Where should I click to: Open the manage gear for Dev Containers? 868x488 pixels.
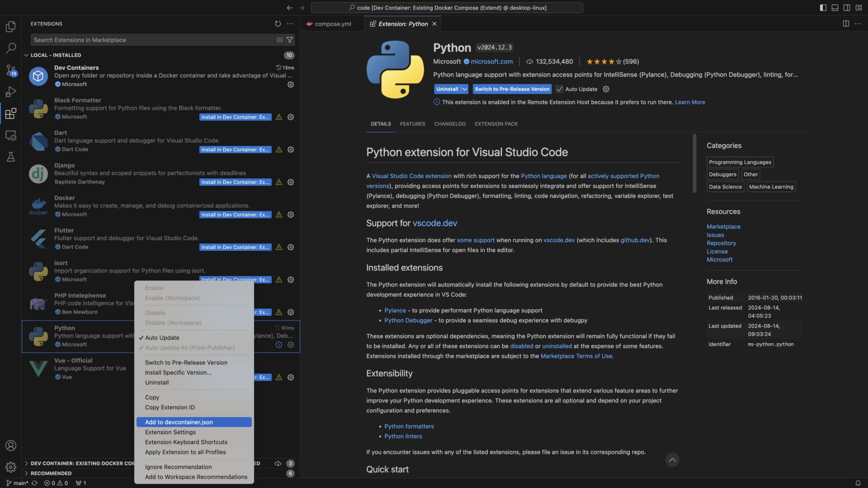[x=291, y=84]
